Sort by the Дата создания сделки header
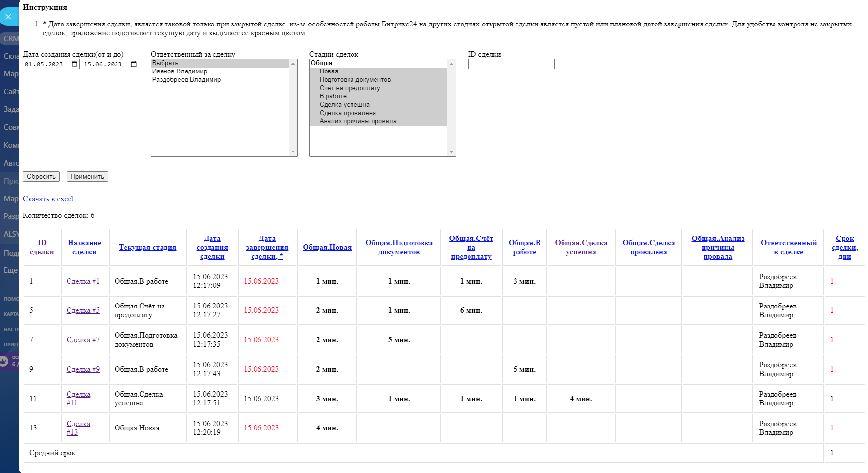Image resolution: width=868 pixels, height=473 pixels. pos(212,247)
